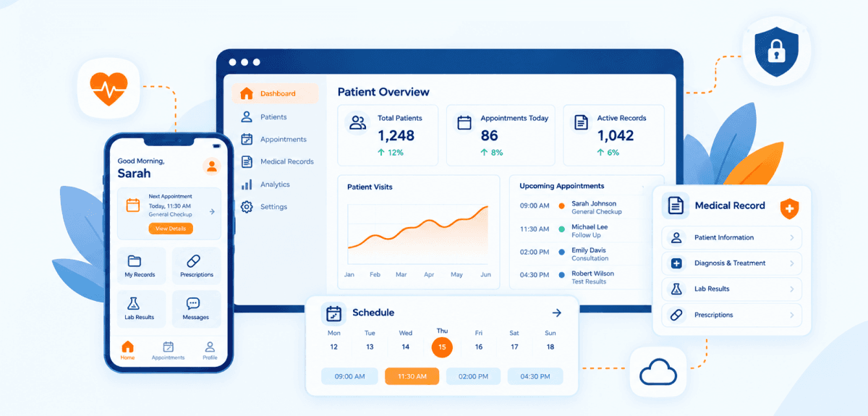Choose the 09:00 AM time slot

[x=349, y=376]
